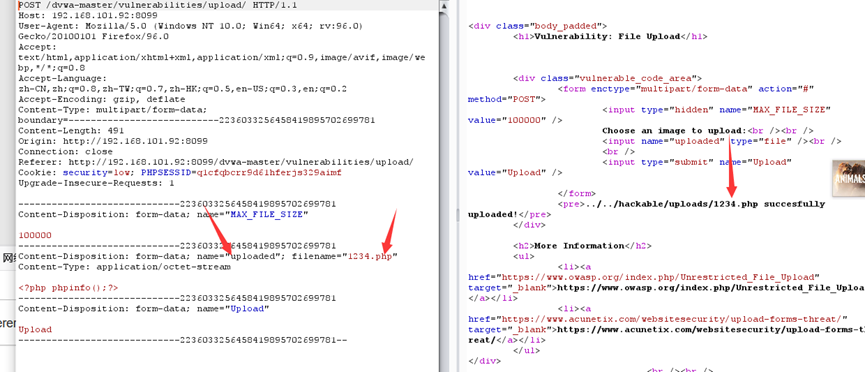Screen dimensions: 865x372
Task: Select the red Upload value line in request
Action: (35, 330)
